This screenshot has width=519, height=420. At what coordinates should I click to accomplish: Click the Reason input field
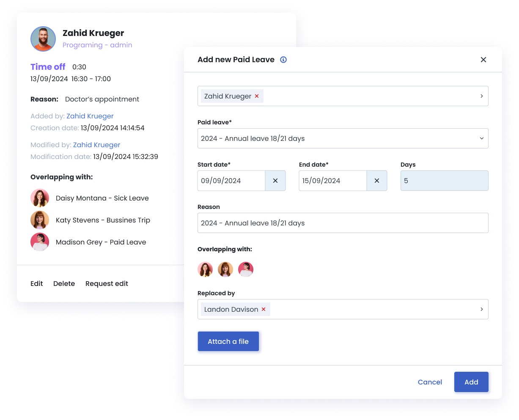coord(343,223)
